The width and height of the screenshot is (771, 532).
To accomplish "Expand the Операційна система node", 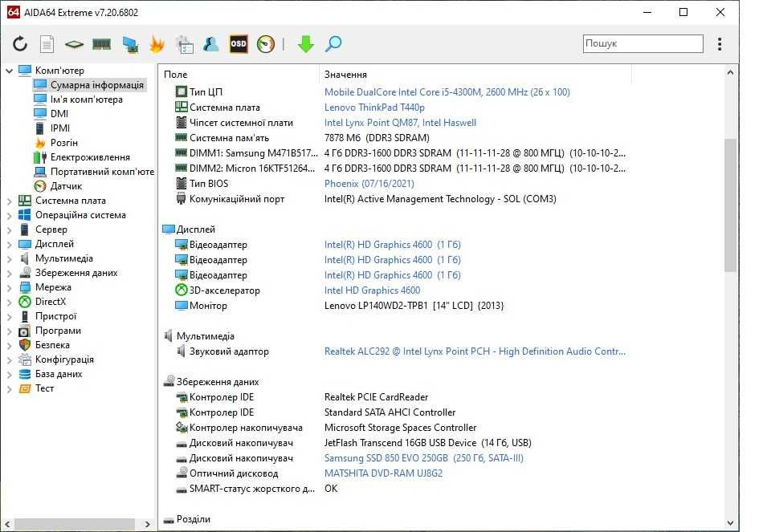I will (x=10, y=215).
